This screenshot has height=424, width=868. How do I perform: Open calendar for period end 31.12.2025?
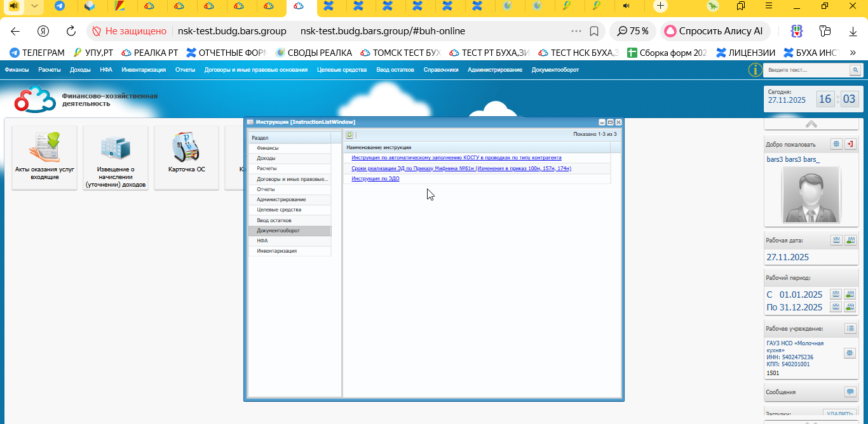coord(836,307)
